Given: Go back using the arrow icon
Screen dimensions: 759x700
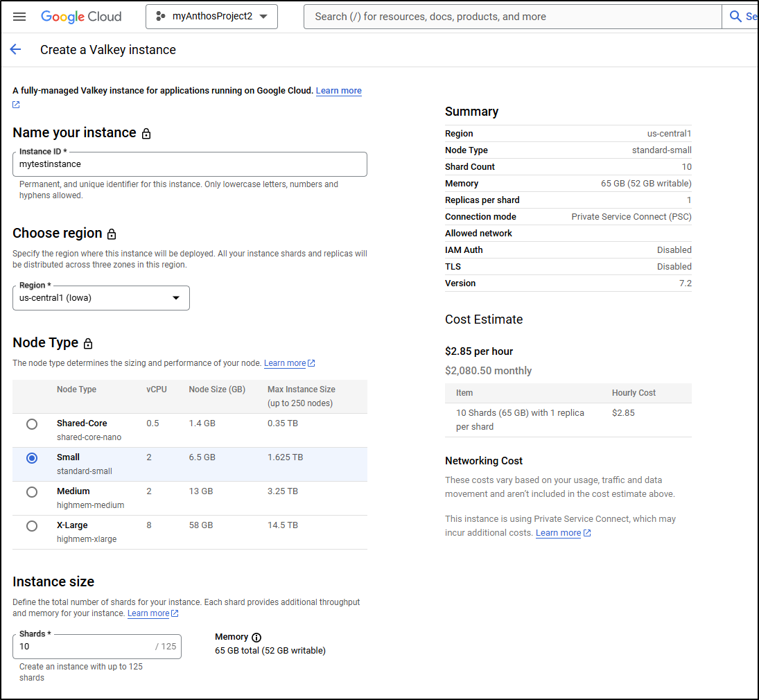Looking at the screenshot, I should [x=15, y=49].
